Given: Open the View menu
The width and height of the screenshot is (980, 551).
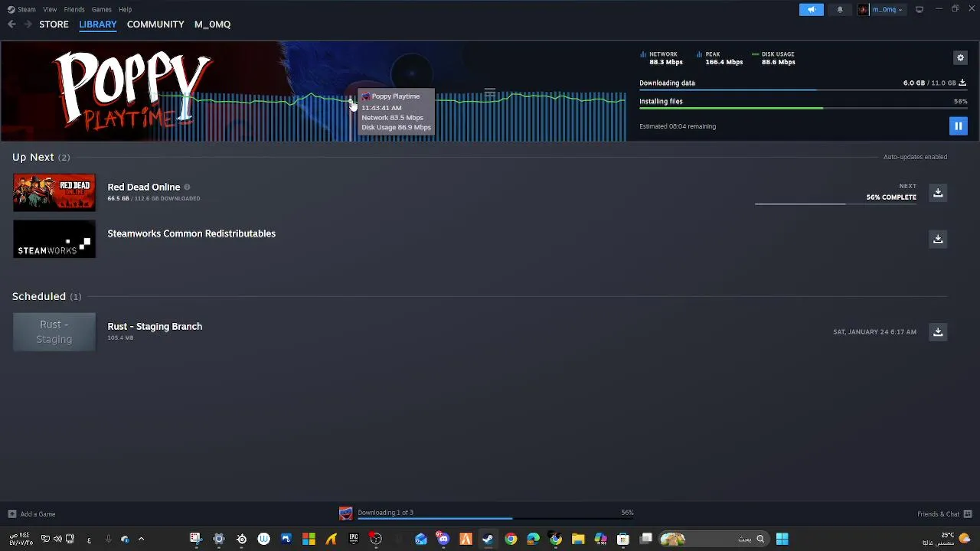Looking at the screenshot, I should pos(50,9).
